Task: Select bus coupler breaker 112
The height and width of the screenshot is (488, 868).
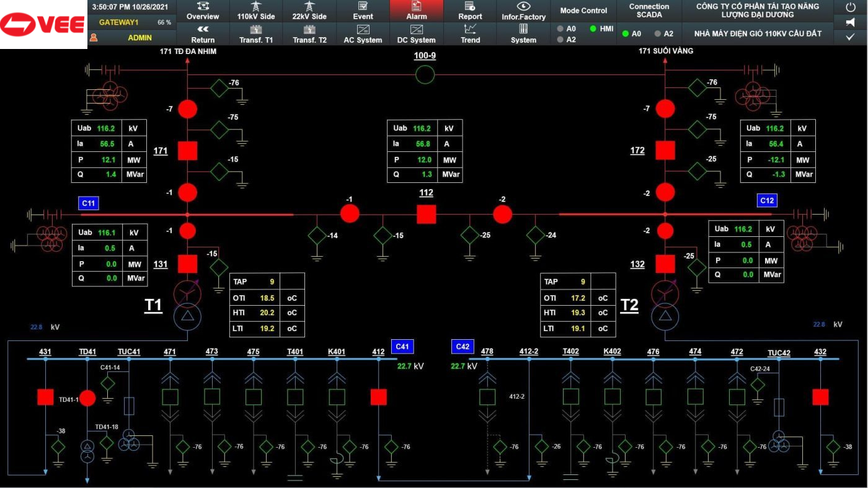Action: tap(426, 214)
